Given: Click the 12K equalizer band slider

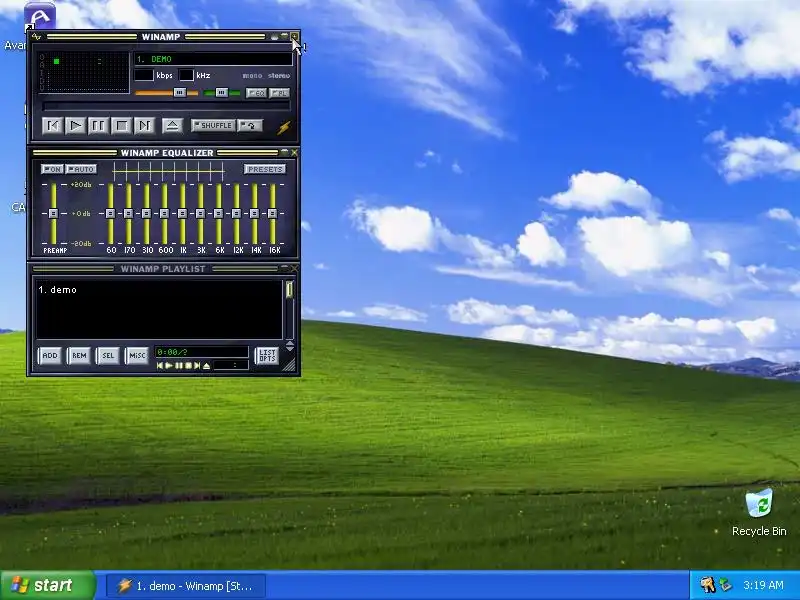Looking at the screenshot, I should (x=236, y=213).
